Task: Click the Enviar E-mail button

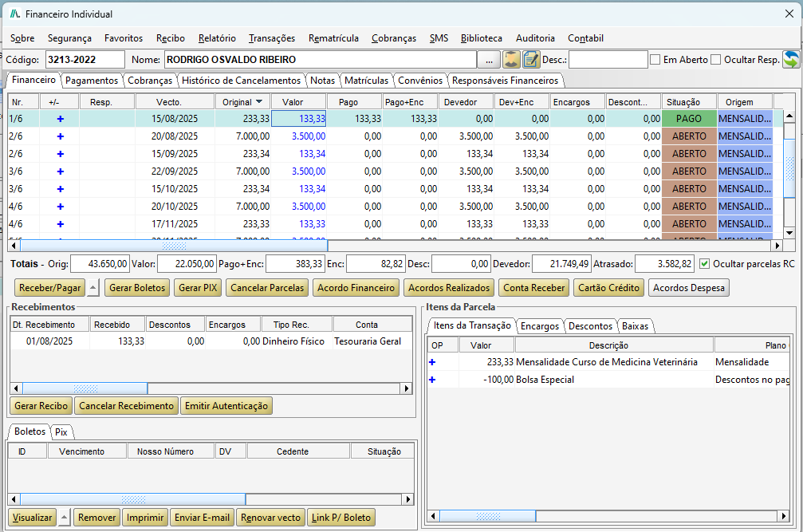Action: [202, 517]
